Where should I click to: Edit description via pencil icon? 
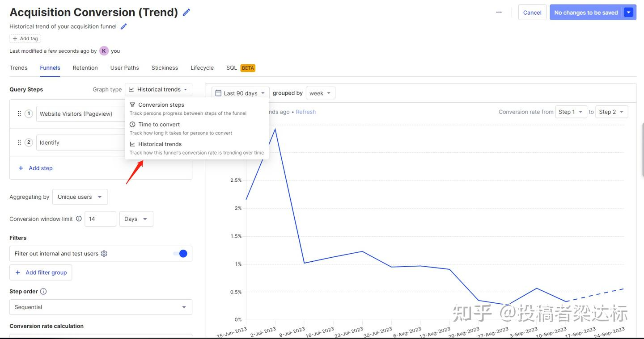point(124,26)
